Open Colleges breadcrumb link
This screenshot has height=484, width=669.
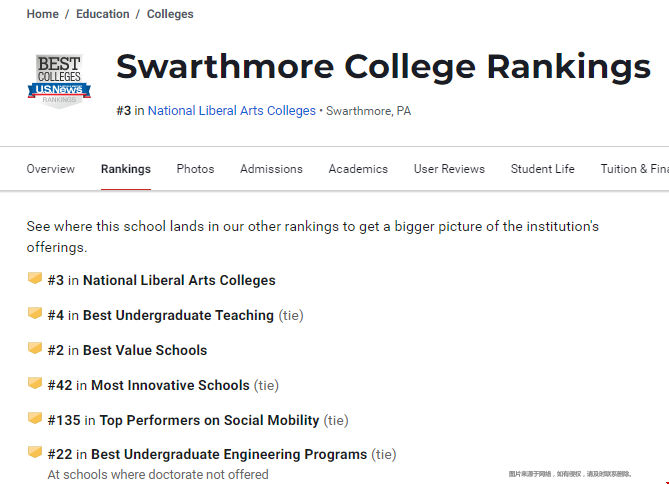click(x=170, y=14)
